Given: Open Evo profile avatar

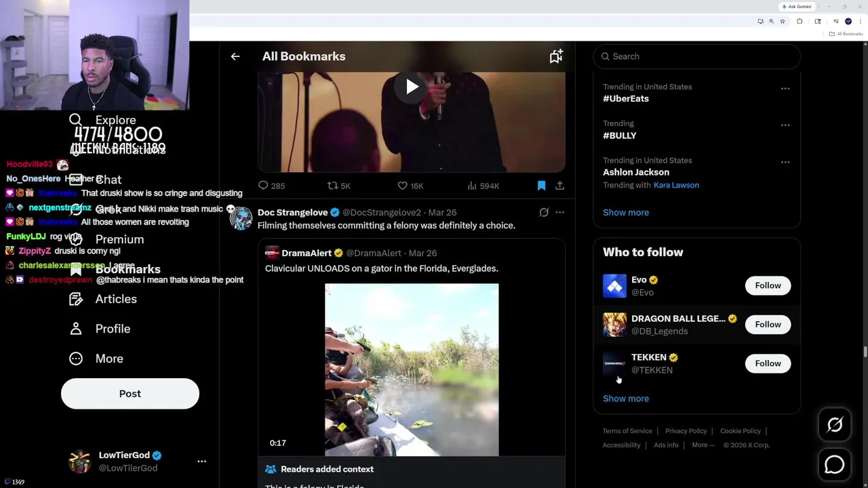Looking at the screenshot, I should [614, 285].
